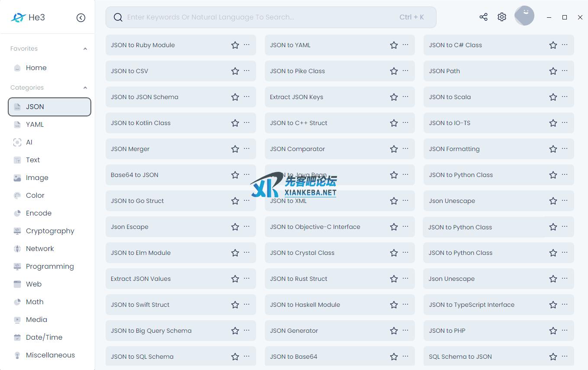Toggle favorite star for JSON Comparator
Screen dimensions: 588x370
click(x=394, y=149)
